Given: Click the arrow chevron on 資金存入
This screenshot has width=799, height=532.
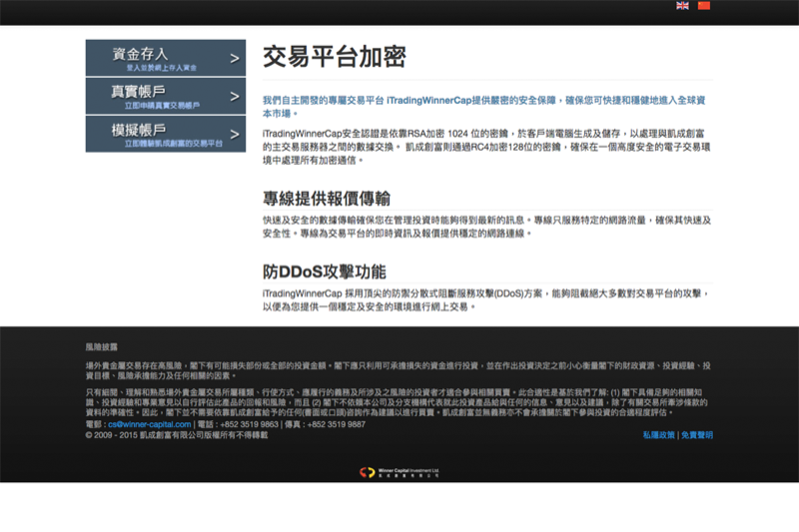Looking at the screenshot, I should point(235,59).
